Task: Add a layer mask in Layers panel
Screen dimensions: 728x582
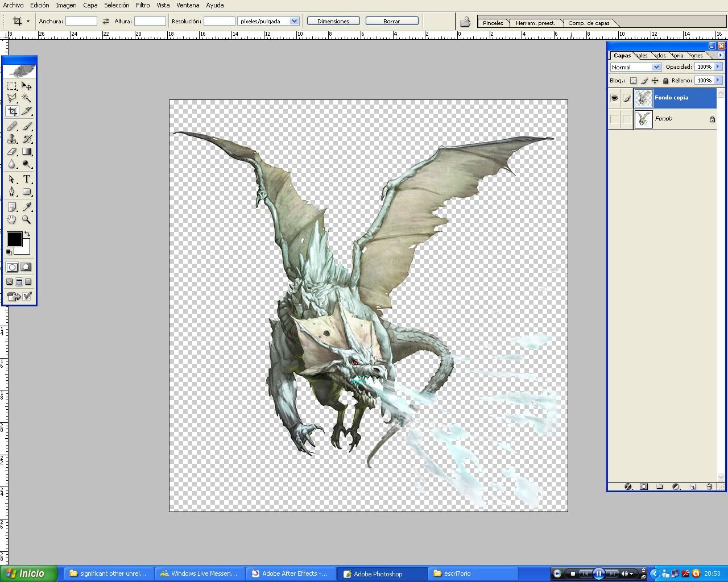Action: 644,487
